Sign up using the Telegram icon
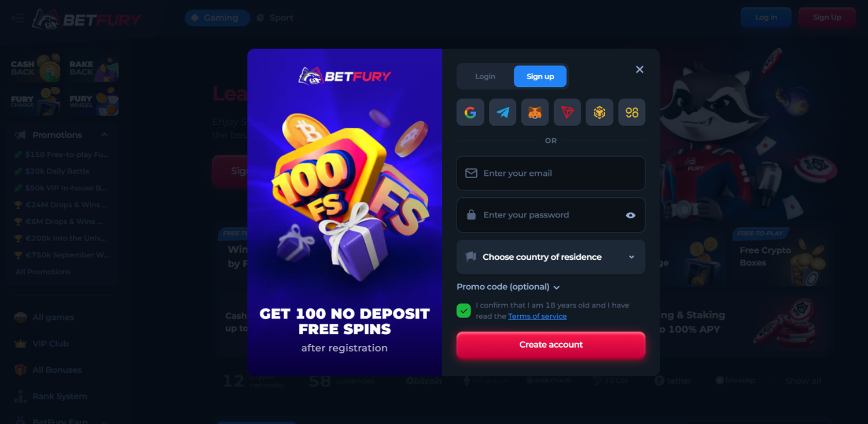 tap(502, 112)
